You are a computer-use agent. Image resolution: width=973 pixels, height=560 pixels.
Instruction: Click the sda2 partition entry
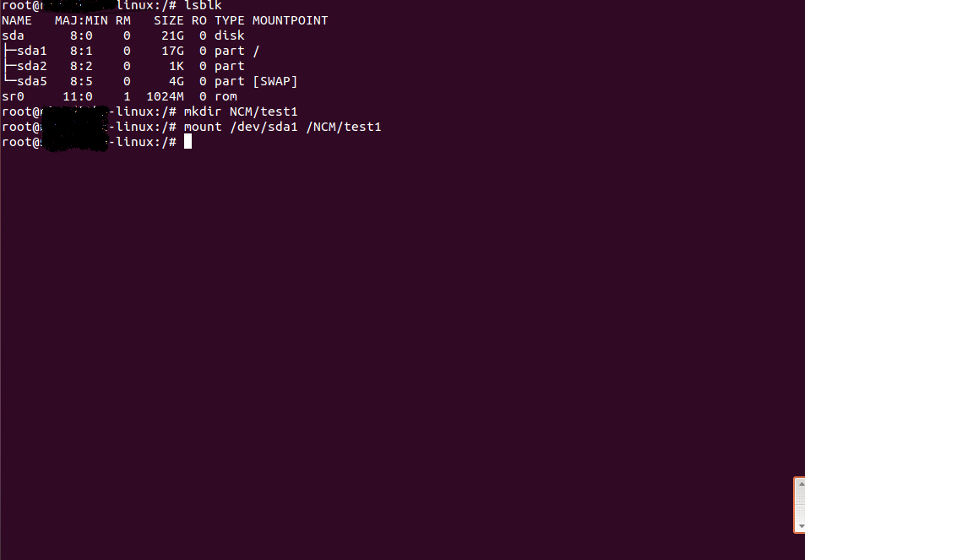click(31, 66)
